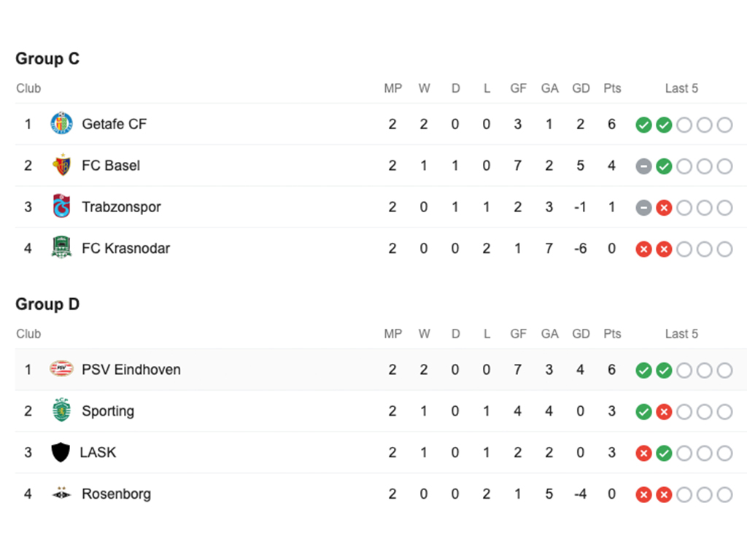Open the PSV Eindhoven team name link
The image size is (747, 560).
pos(131,370)
